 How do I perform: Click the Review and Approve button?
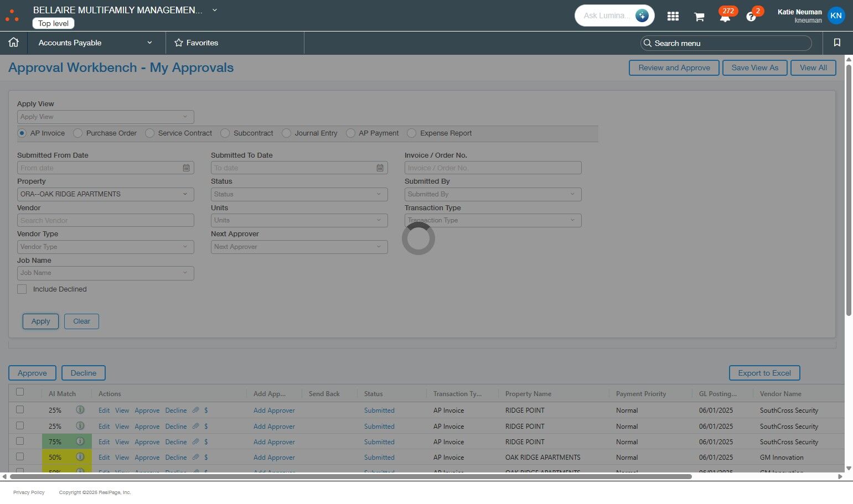pyautogui.click(x=674, y=67)
